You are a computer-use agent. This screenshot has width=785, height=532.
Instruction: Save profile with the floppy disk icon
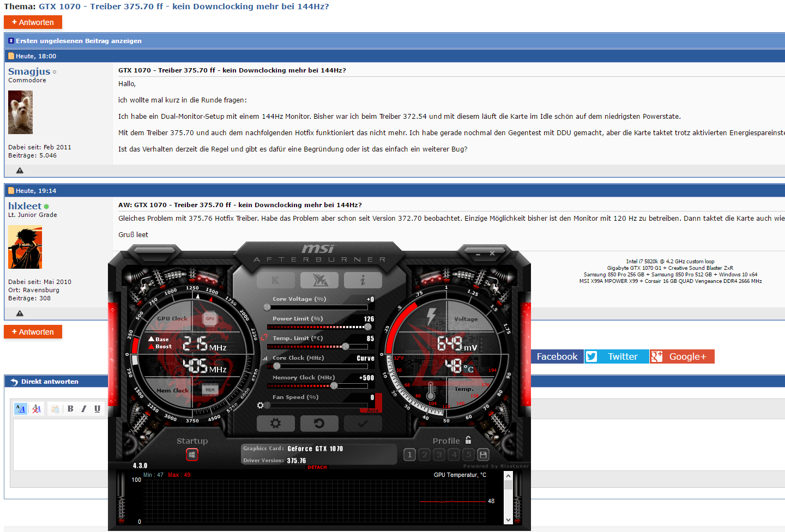pyautogui.click(x=483, y=455)
